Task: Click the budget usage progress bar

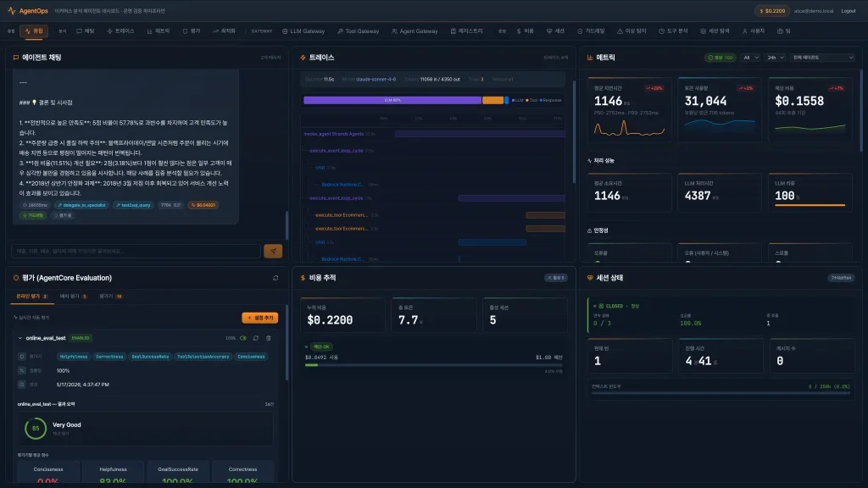Action: (x=433, y=365)
